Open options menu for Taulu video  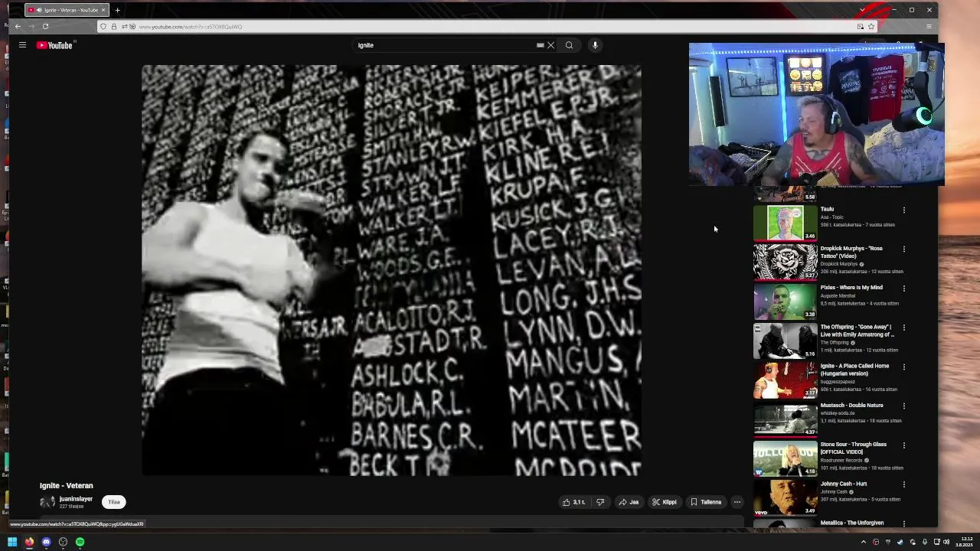point(904,210)
